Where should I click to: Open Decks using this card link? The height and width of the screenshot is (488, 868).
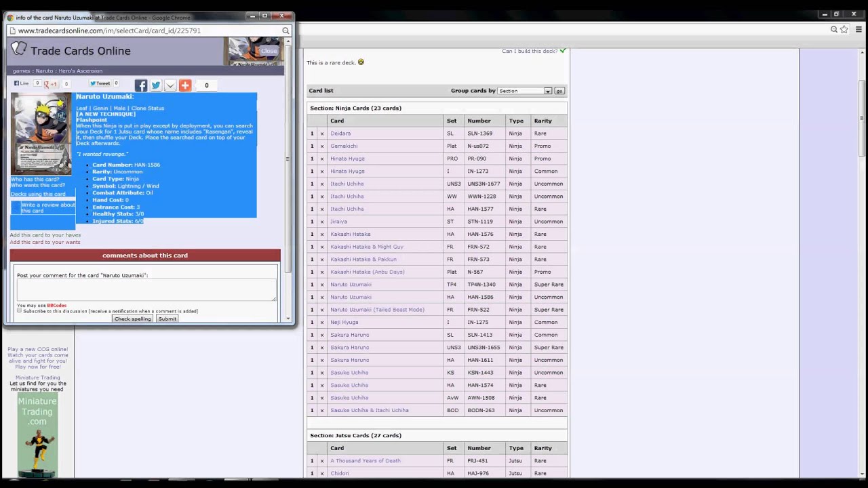click(x=38, y=195)
